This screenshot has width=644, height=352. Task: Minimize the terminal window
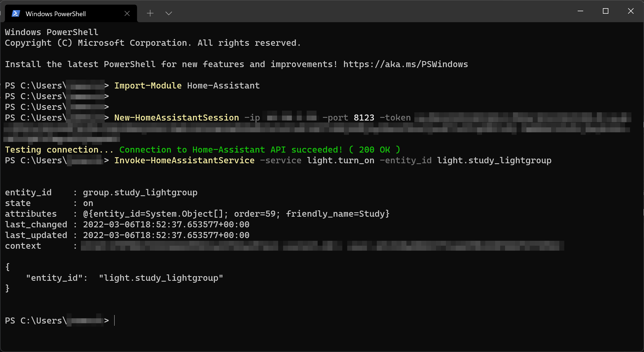pyautogui.click(x=580, y=11)
